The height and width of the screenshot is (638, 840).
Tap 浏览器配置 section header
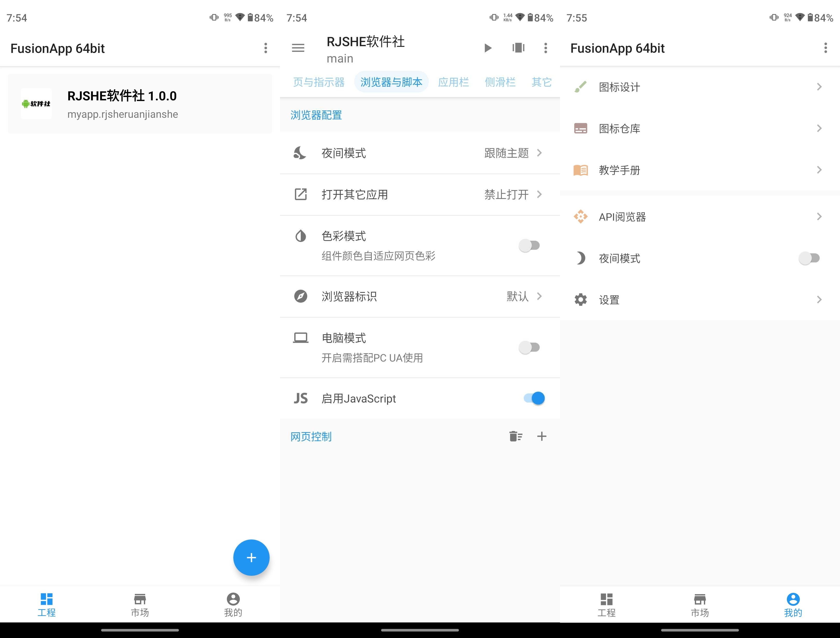316,115
